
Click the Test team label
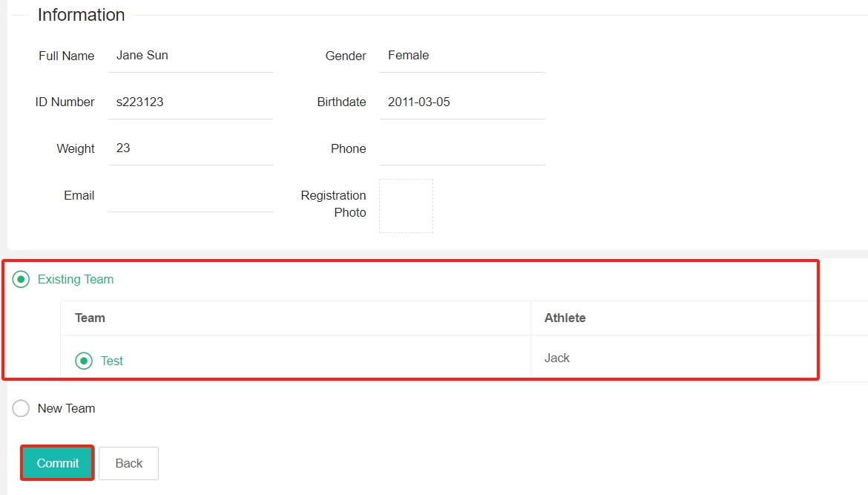pos(111,360)
